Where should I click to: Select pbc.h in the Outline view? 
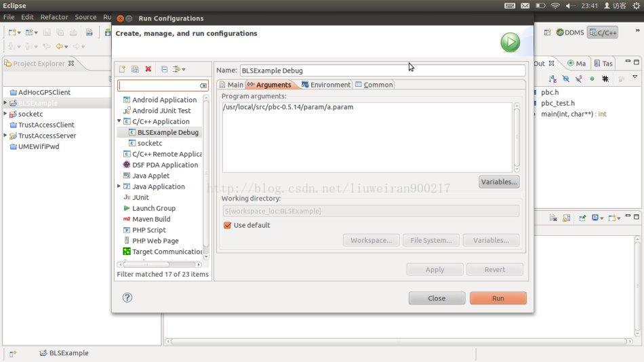(x=550, y=92)
